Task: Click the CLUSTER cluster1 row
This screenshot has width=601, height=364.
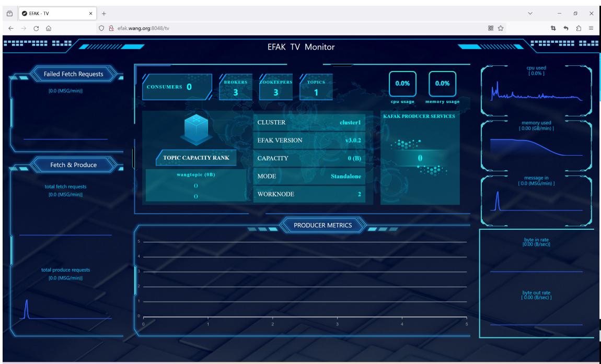Action: pyautogui.click(x=309, y=123)
